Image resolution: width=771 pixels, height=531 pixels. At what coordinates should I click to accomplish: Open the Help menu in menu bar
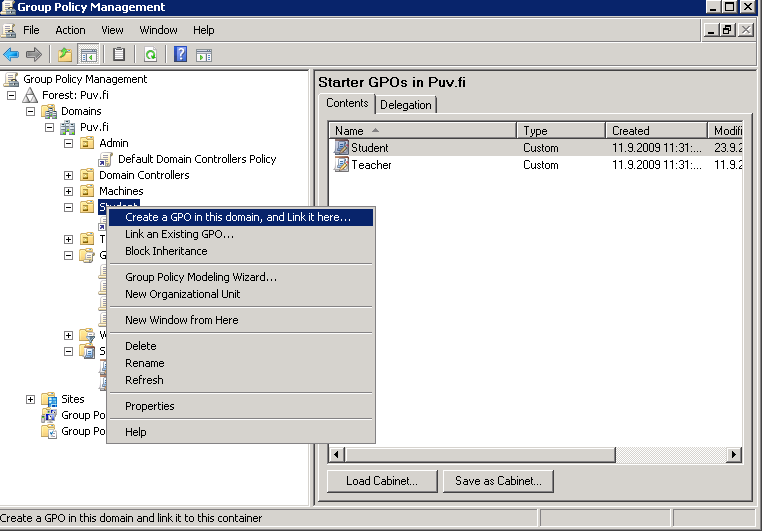203,30
